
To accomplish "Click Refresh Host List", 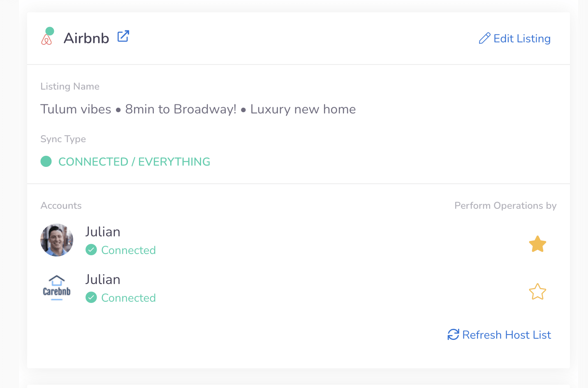I will tap(507, 335).
